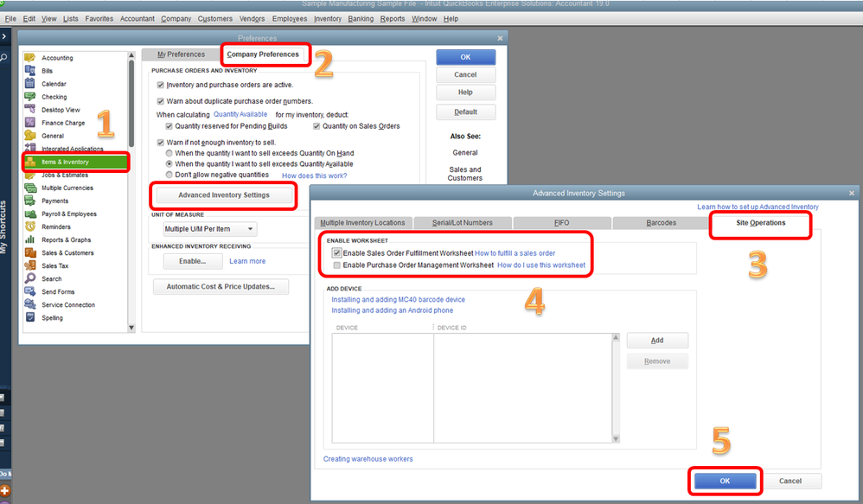863x504 pixels.
Task: Toggle Quantity reserved for Pending Builds
Action: [x=169, y=126]
